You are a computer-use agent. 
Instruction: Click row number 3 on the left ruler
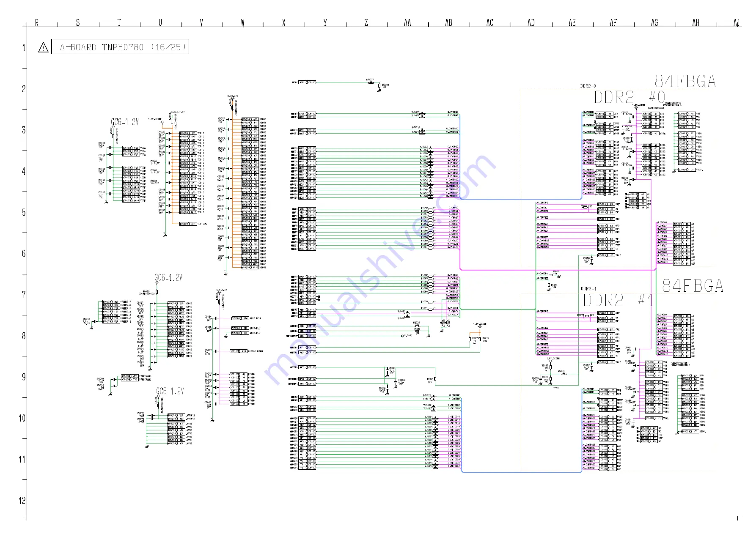[24, 130]
